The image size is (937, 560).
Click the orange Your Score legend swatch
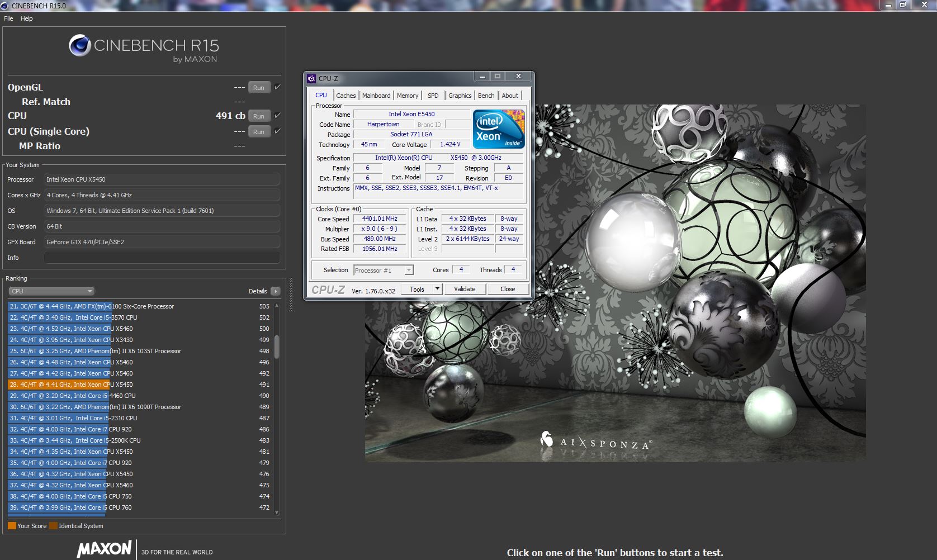pyautogui.click(x=12, y=526)
